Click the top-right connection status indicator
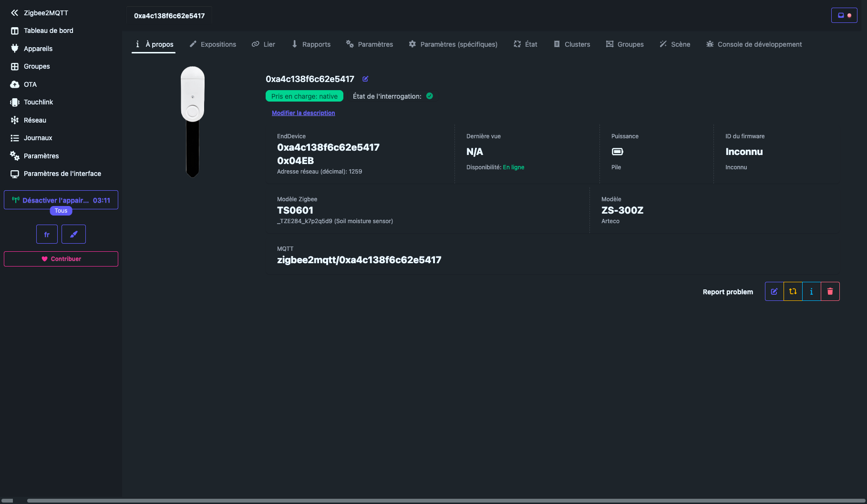The width and height of the screenshot is (867, 504). pos(844,15)
